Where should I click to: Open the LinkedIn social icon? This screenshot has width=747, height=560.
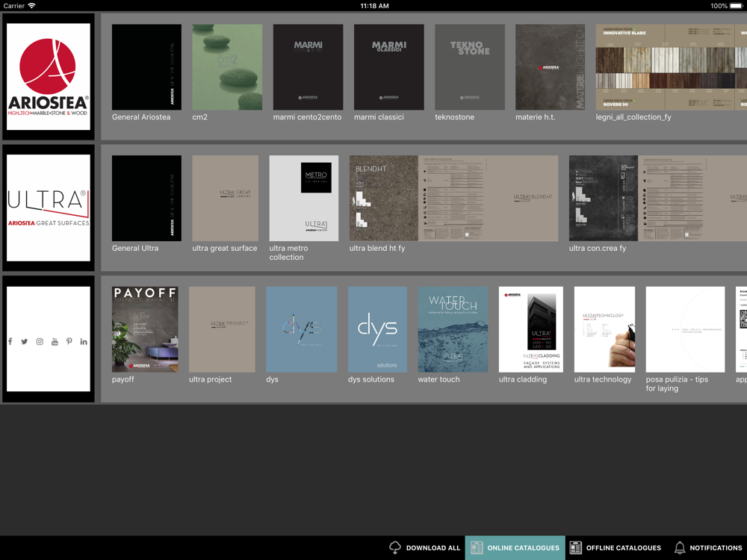tap(84, 341)
